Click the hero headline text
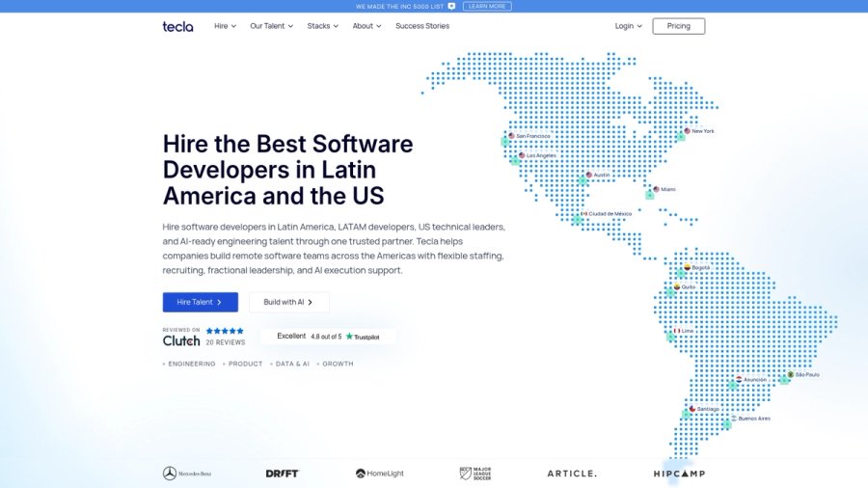The height and width of the screenshot is (488, 868). point(287,170)
